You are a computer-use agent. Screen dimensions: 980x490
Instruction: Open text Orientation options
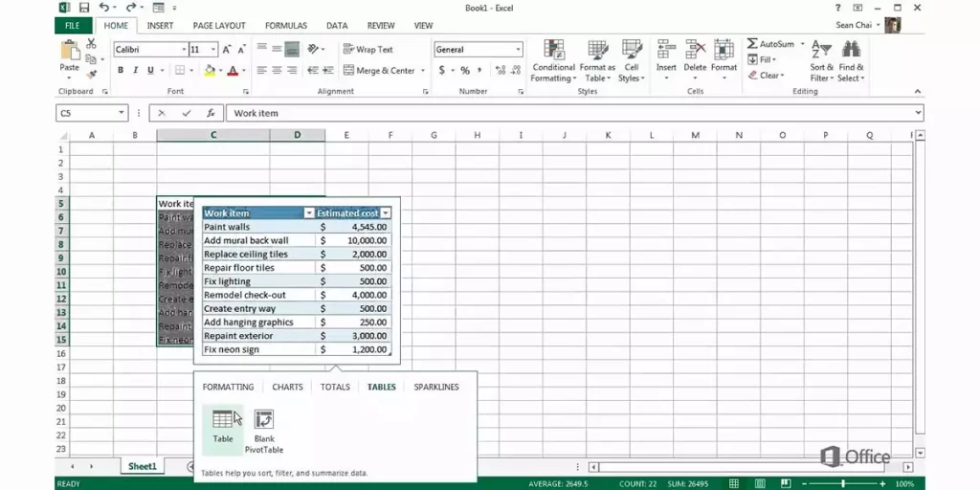click(314, 49)
